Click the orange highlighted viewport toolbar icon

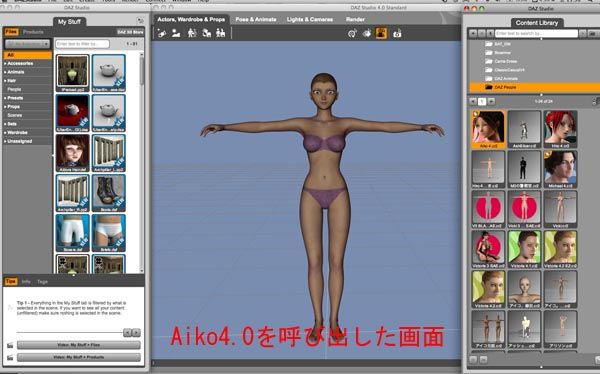[381, 33]
